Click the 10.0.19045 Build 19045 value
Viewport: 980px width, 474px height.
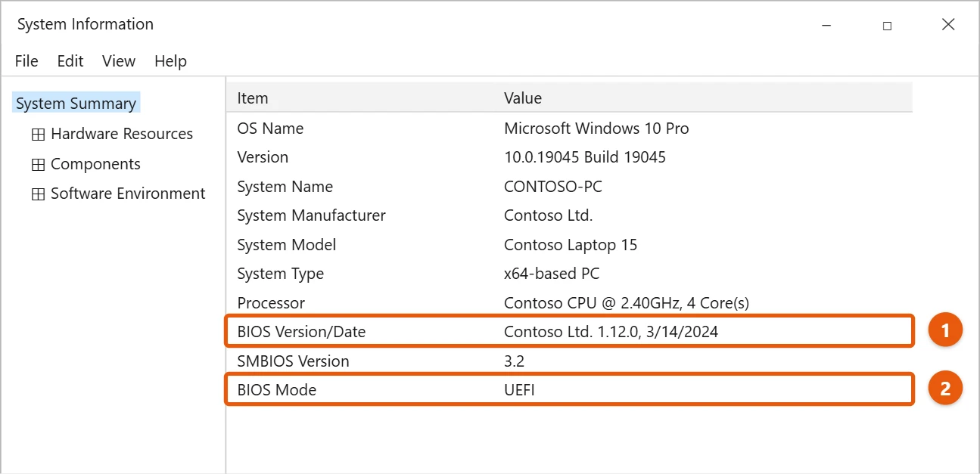point(585,157)
